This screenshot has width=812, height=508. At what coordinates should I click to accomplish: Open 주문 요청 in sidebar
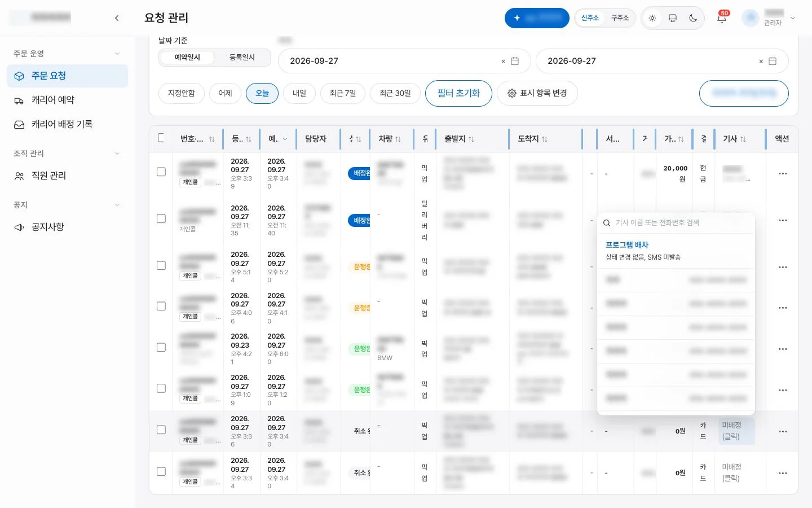point(68,76)
